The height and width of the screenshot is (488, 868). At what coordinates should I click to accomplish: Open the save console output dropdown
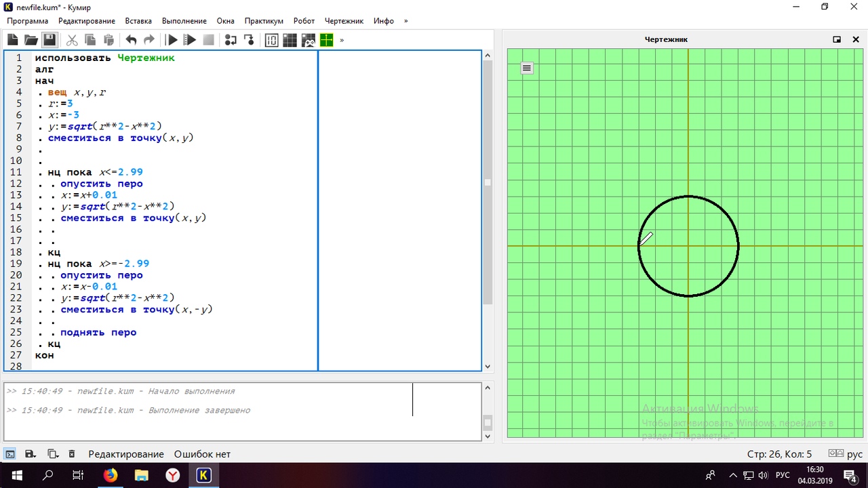31,453
